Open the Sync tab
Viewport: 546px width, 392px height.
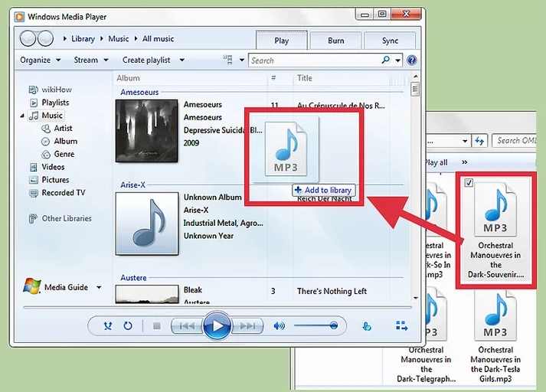pos(390,41)
